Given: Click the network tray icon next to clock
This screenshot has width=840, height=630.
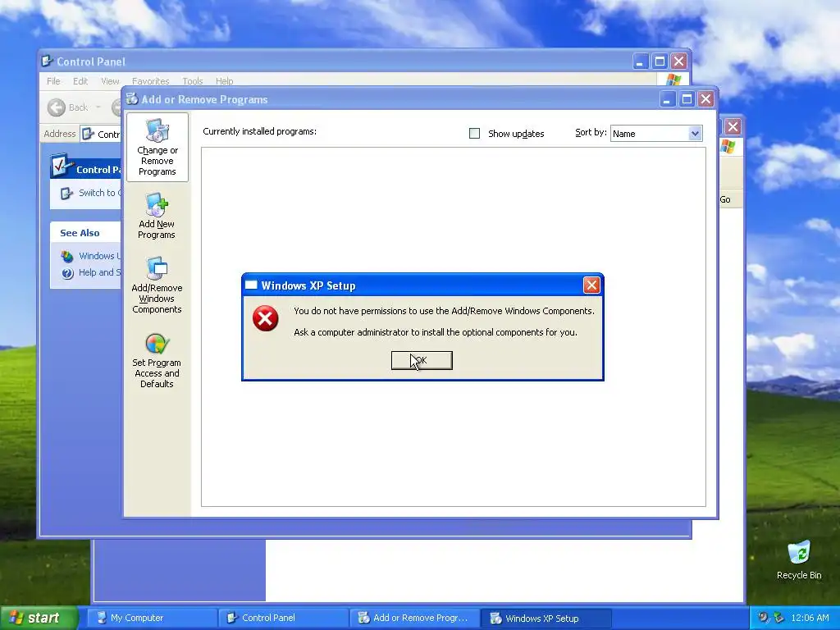Looking at the screenshot, I should click(x=778, y=618).
